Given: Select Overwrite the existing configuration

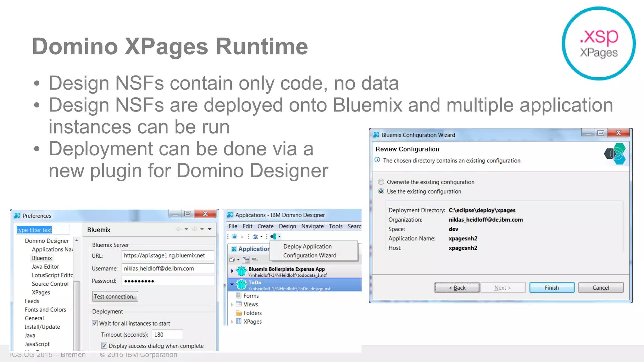Looking at the screenshot, I should click(381, 182).
